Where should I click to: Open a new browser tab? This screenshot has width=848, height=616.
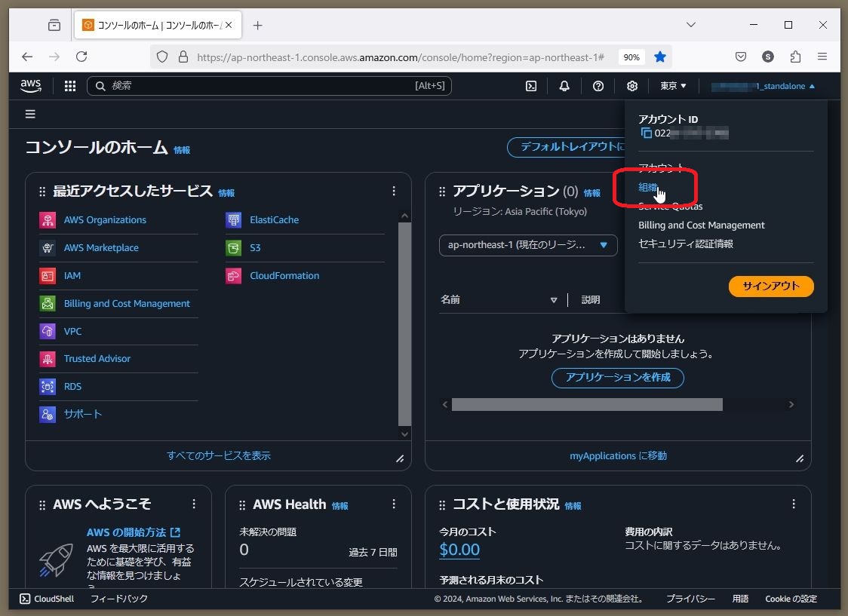[258, 26]
